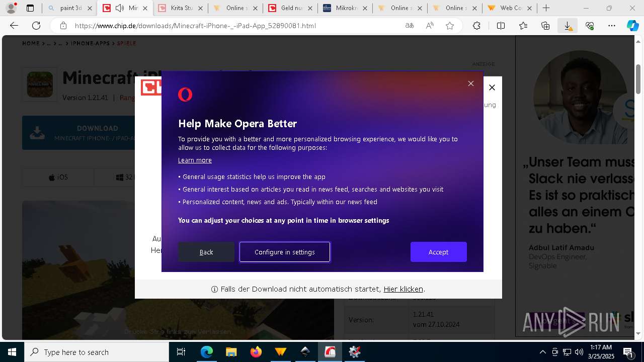Click the page vertical scrollbar thumb

(x=638, y=79)
